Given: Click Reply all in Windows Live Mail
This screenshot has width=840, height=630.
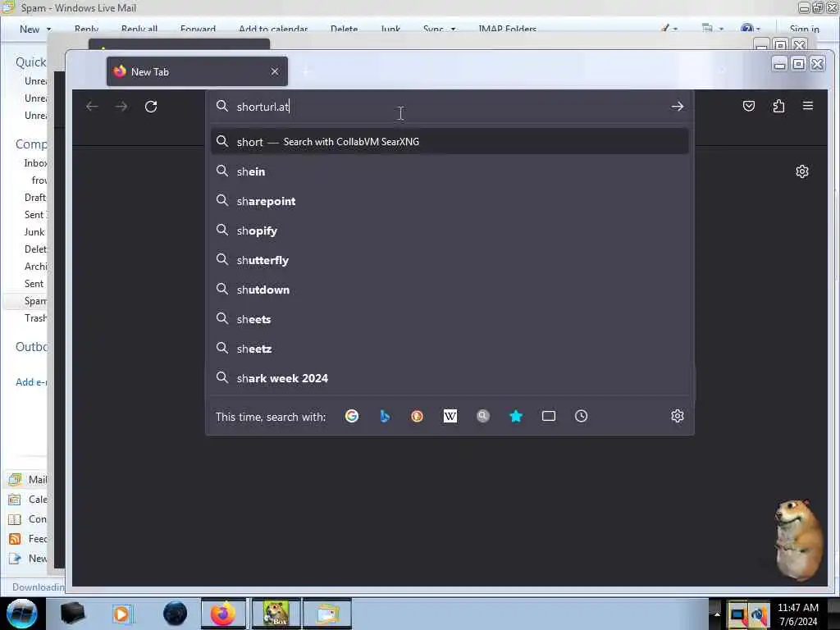Looking at the screenshot, I should pos(139,29).
